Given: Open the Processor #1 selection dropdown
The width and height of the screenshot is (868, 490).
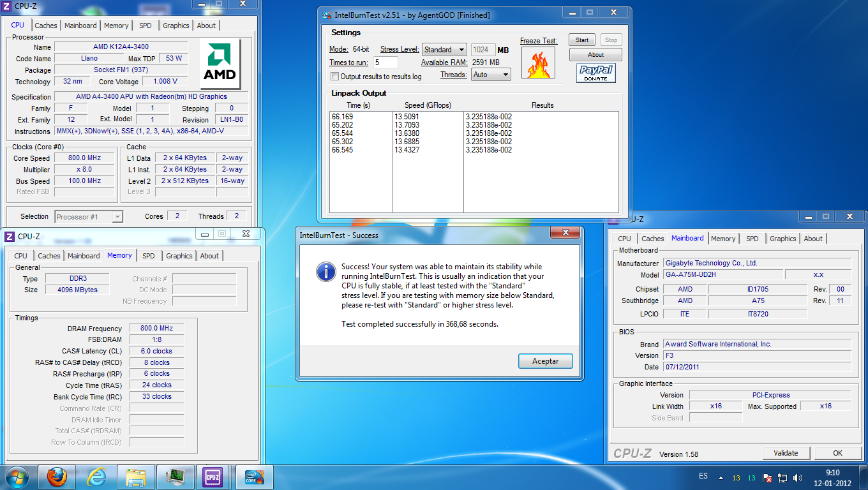Looking at the screenshot, I should [89, 217].
